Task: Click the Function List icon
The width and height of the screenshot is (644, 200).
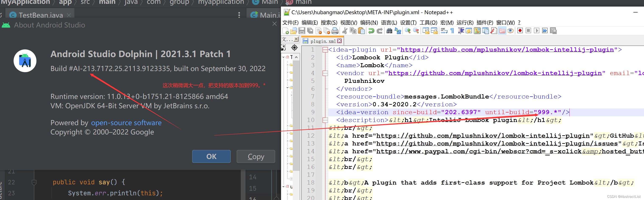Action: (494, 31)
